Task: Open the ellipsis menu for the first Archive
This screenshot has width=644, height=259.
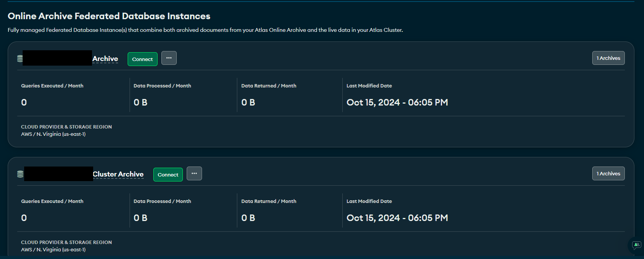Action: 169,58
